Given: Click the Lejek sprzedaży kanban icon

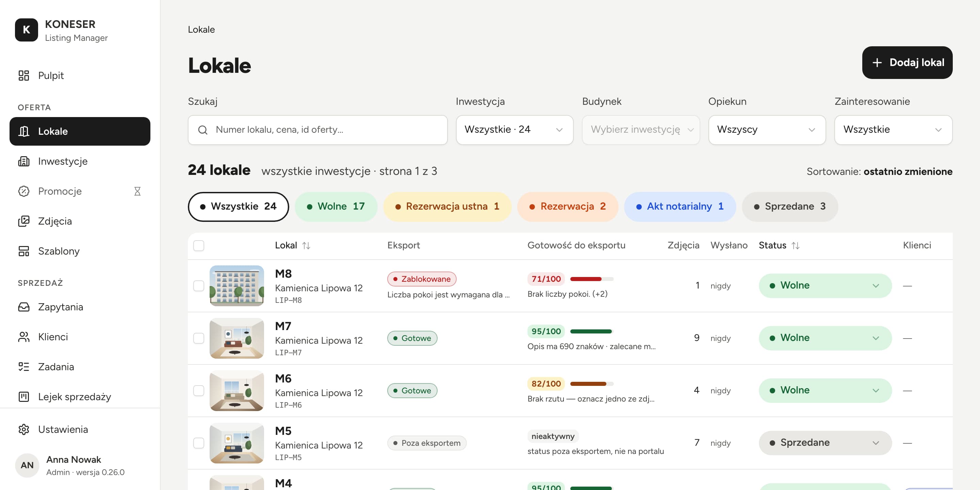Looking at the screenshot, I should [x=23, y=397].
